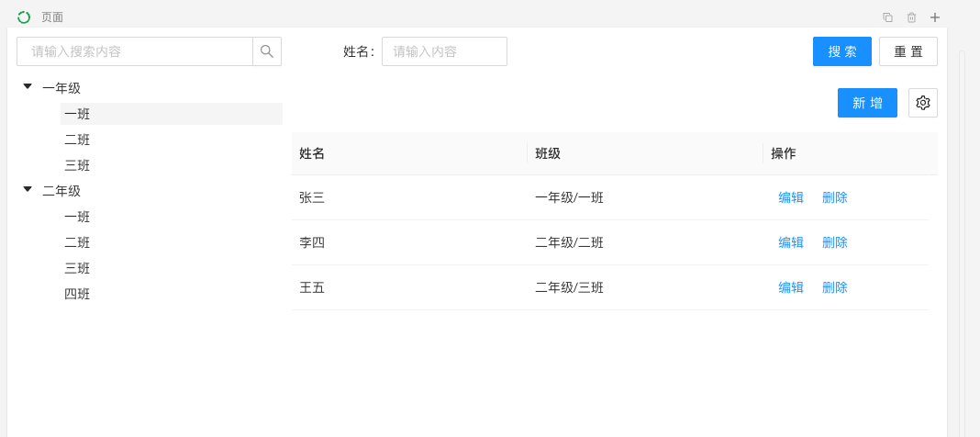Edit the 张三 row via 编辑 link
The height and width of the screenshot is (437, 980).
click(x=791, y=197)
